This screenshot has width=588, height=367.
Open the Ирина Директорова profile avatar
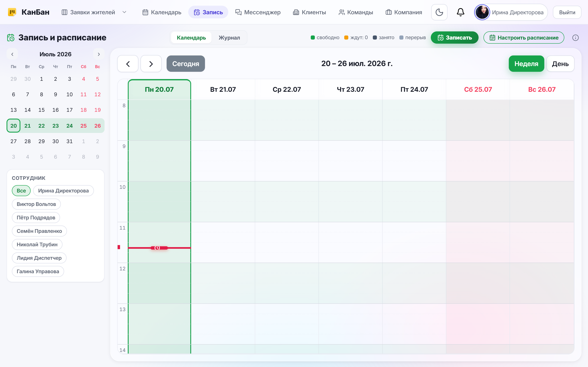pos(482,12)
